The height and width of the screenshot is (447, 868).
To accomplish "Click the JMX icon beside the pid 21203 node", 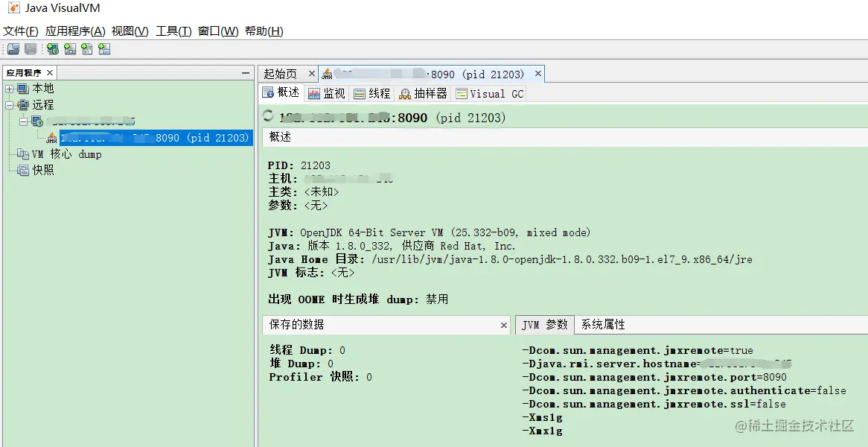I will tap(51, 138).
